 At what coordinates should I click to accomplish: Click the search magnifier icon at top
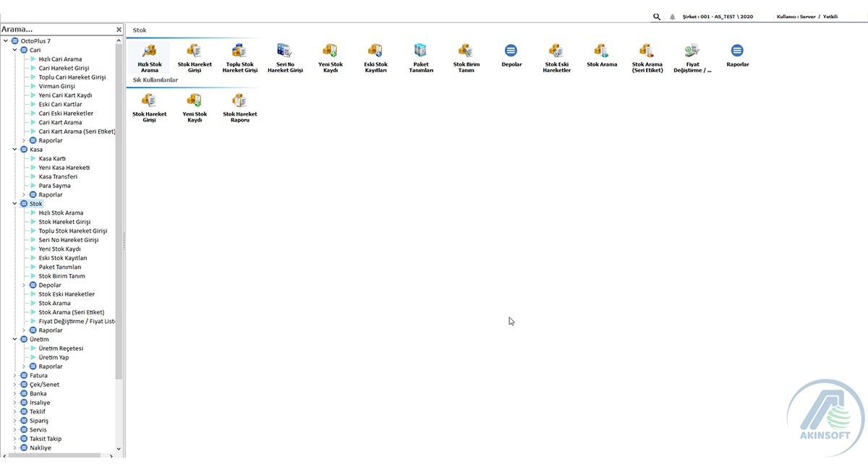[x=657, y=17]
